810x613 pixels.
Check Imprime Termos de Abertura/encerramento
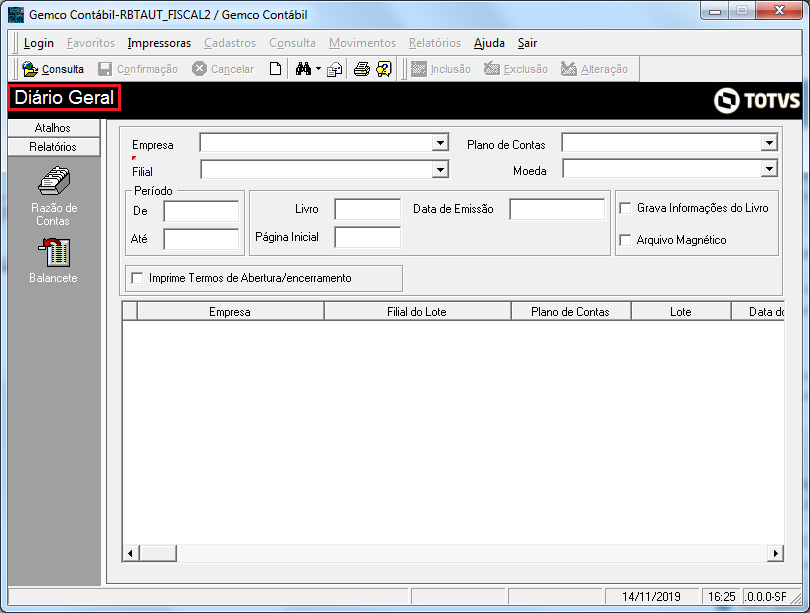coord(137,278)
